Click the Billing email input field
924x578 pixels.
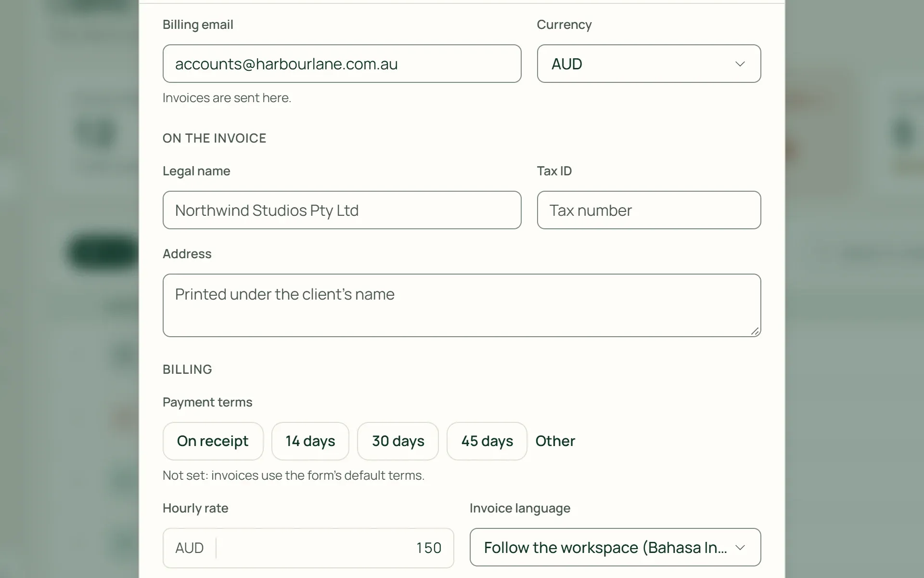click(x=342, y=64)
